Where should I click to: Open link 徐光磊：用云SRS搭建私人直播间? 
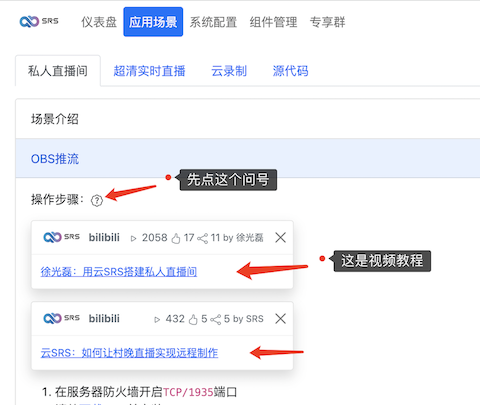point(119,272)
